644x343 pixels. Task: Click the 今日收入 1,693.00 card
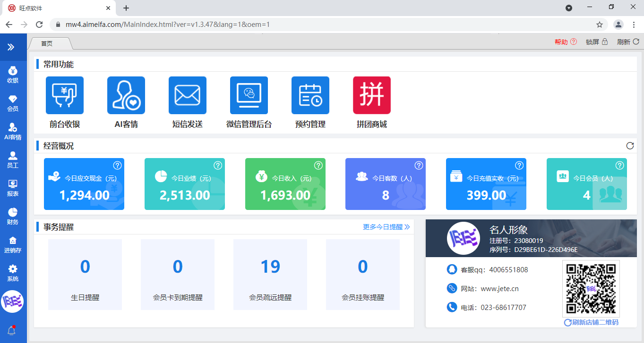pyautogui.click(x=285, y=184)
